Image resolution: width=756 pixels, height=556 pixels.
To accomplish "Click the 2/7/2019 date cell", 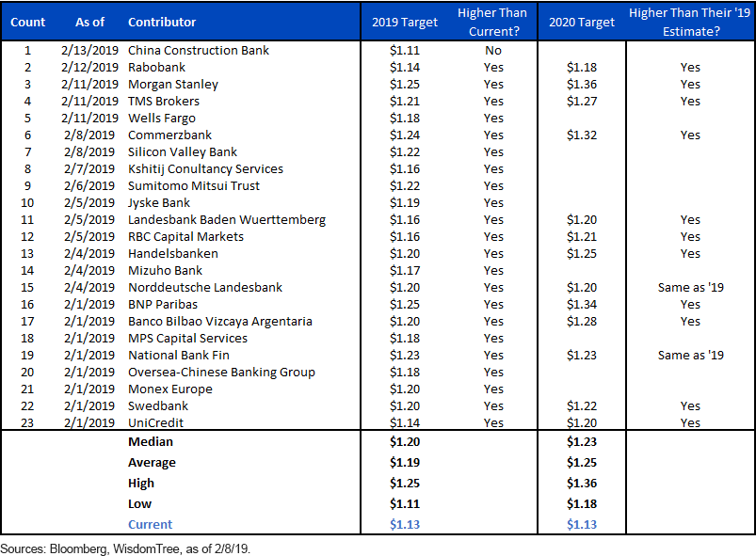I will pyautogui.click(x=89, y=168).
